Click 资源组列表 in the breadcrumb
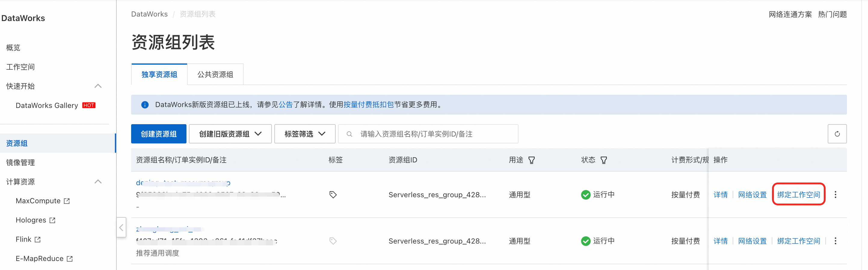868x270 pixels. 198,14
